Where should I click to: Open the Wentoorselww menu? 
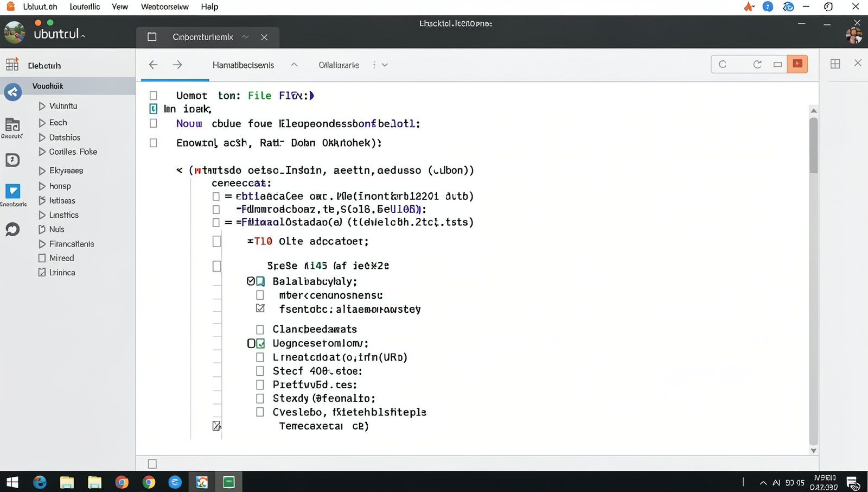[x=165, y=7]
